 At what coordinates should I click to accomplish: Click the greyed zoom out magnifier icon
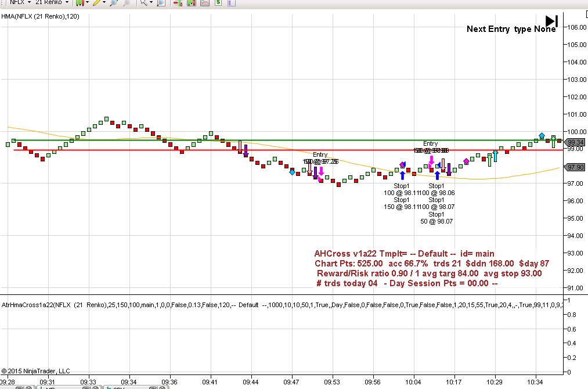click(x=127, y=3)
